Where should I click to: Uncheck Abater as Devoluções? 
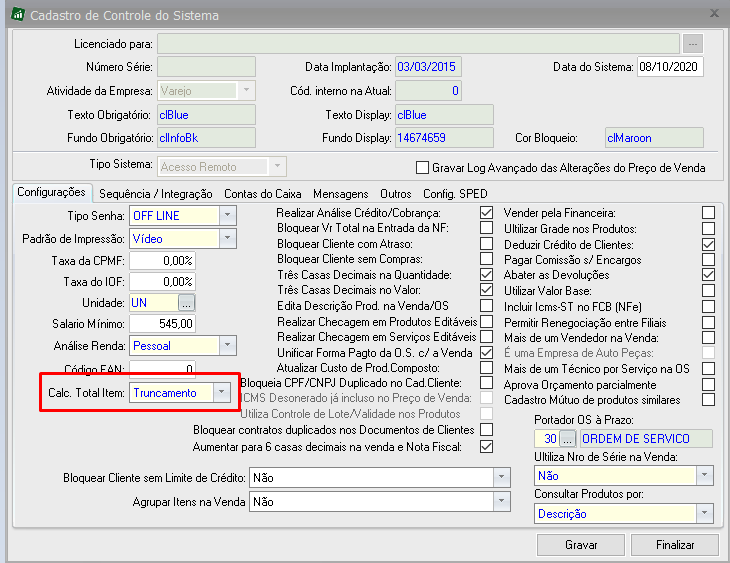(709, 275)
